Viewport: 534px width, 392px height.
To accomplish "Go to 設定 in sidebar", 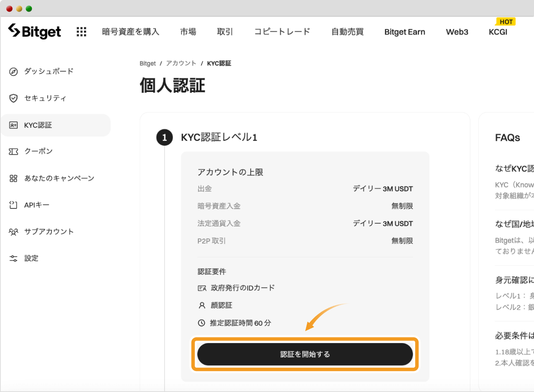I will (x=31, y=258).
